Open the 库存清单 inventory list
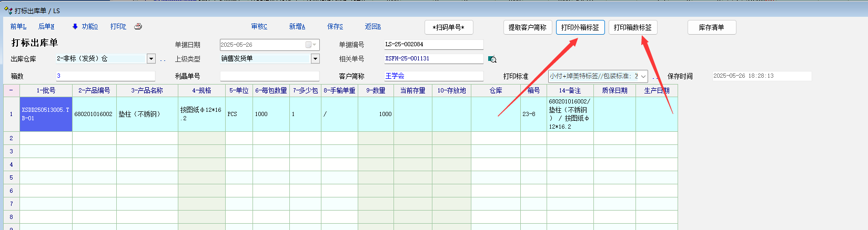868x230 pixels. pyautogui.click(x=711, y=27)
